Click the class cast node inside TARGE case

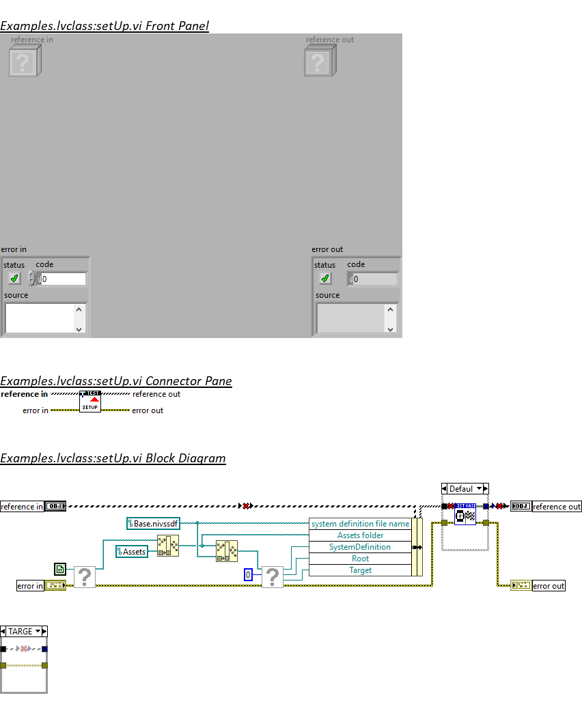point(24,649)
